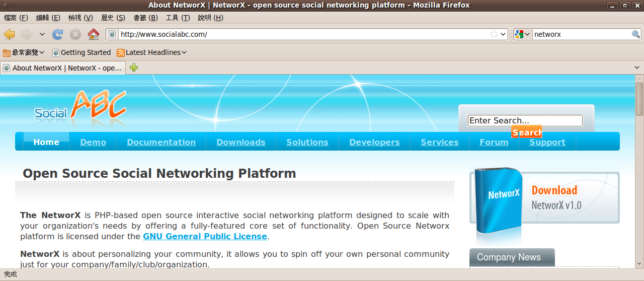Click the Social ABC logo
The image size is (644, 281).
(80, 107)
